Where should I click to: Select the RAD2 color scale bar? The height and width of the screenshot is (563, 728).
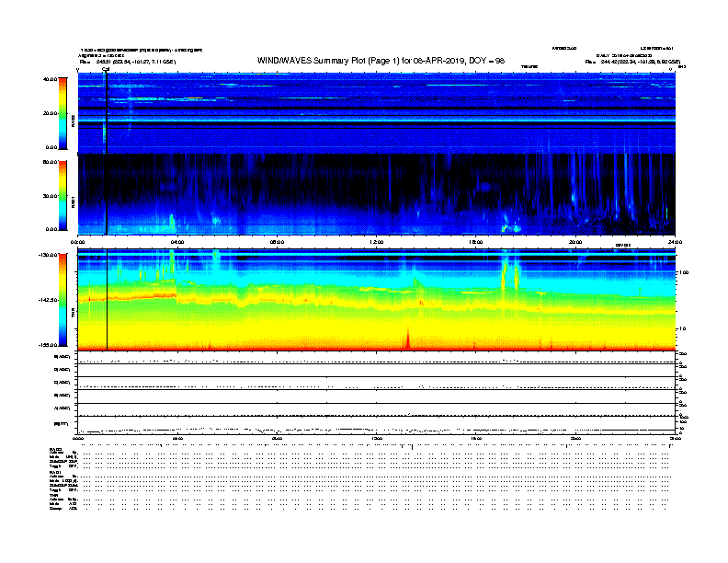point(63,113)
